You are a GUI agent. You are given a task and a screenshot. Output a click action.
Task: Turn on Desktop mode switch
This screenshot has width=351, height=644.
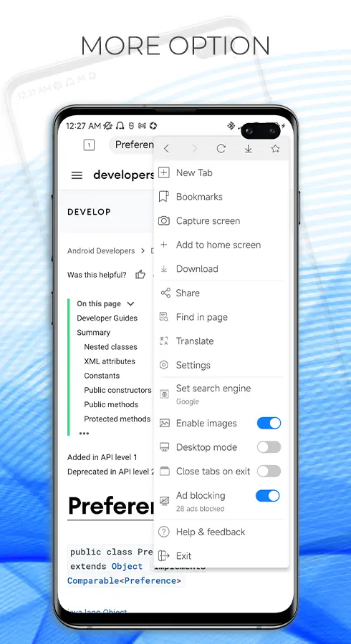click(269, 447)
